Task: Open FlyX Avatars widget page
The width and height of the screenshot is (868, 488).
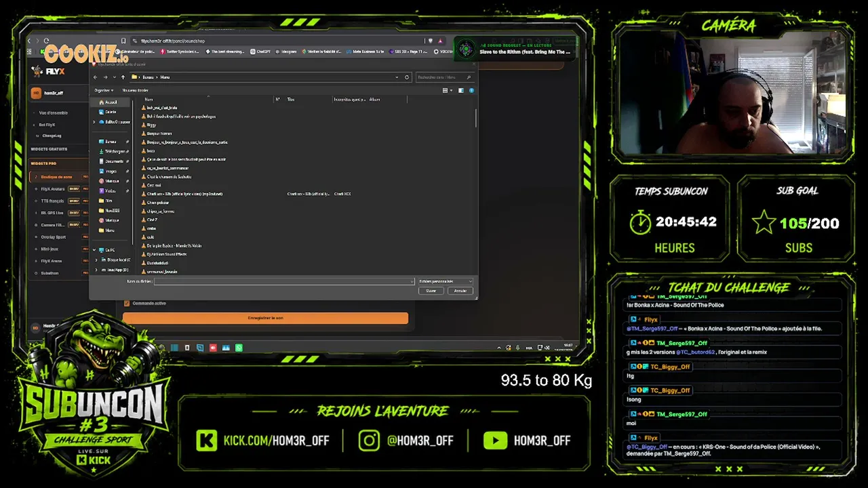Action: [53, 189]
